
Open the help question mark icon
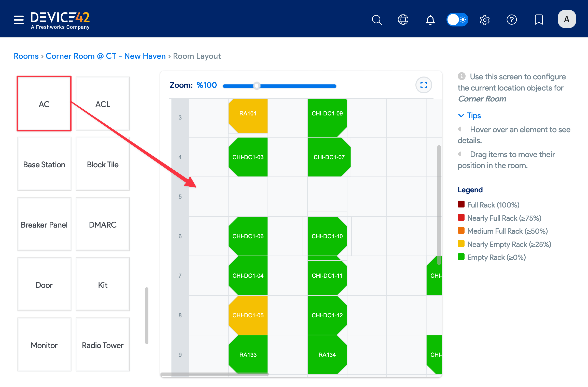[512, 20]
